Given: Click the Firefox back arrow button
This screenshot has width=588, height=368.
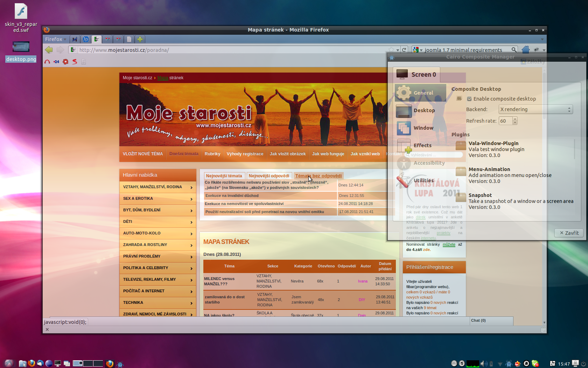Looking at the screenshot, I should 49,50.
